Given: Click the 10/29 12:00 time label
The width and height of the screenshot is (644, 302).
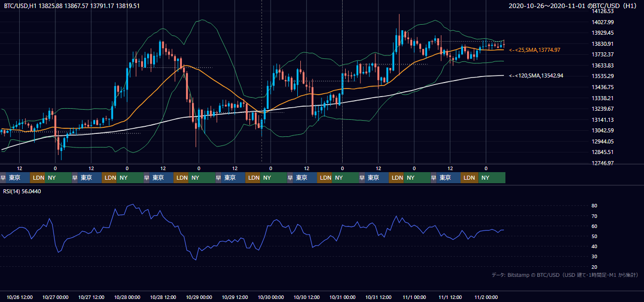Looking at the screenshot, I should [x=235, y=297].
